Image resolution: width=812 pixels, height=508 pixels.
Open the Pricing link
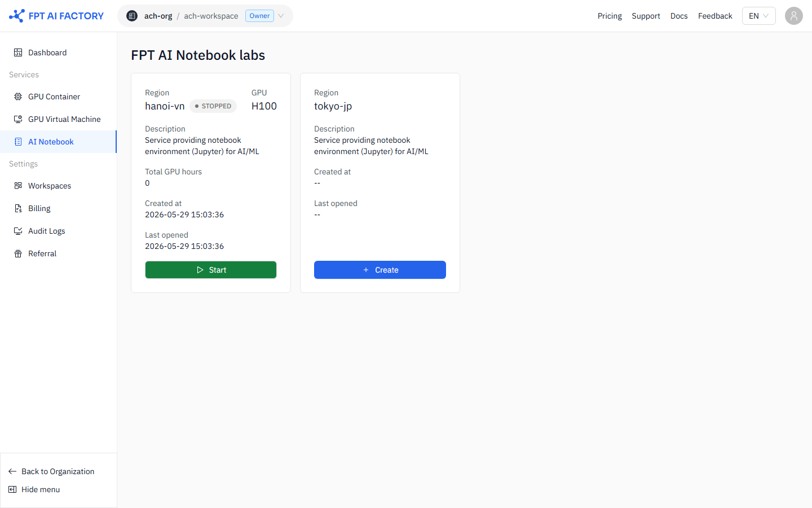click(x=610, y=16)
